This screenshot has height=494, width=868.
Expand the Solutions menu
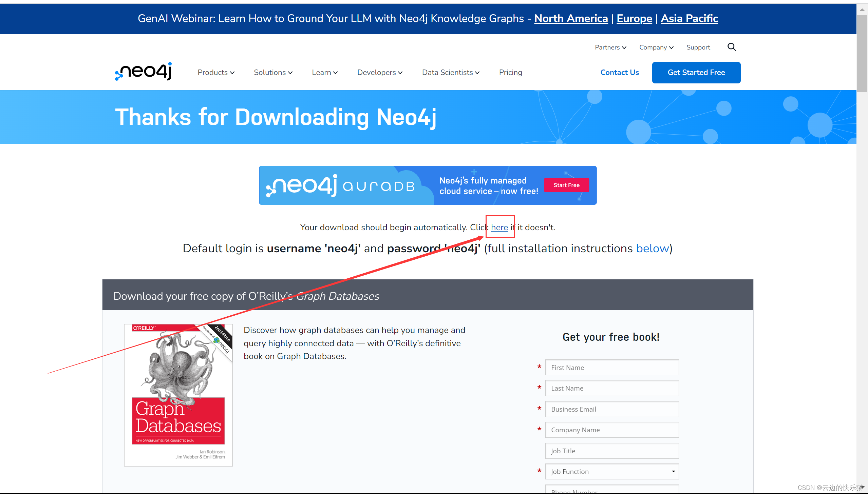click(273, 73)
